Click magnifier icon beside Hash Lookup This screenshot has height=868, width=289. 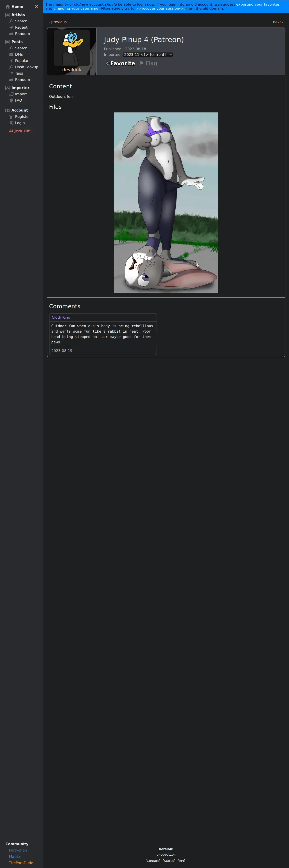click(x=11, y=67)
